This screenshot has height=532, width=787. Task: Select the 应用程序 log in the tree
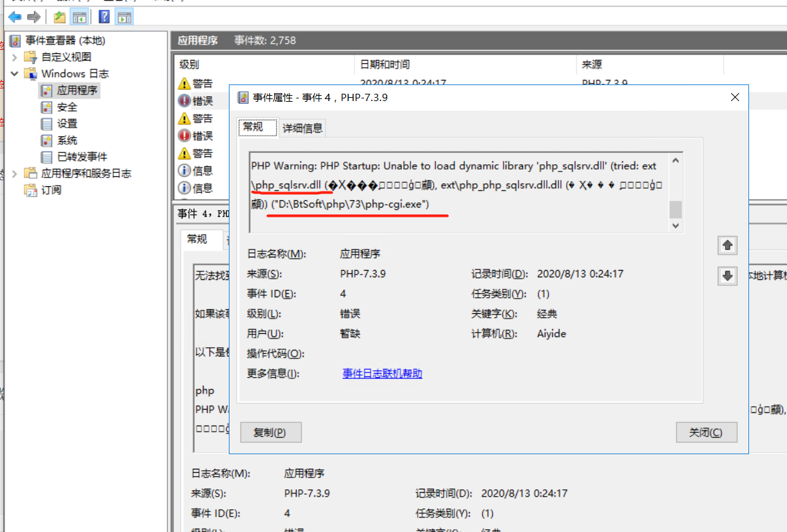coord(77,90)
